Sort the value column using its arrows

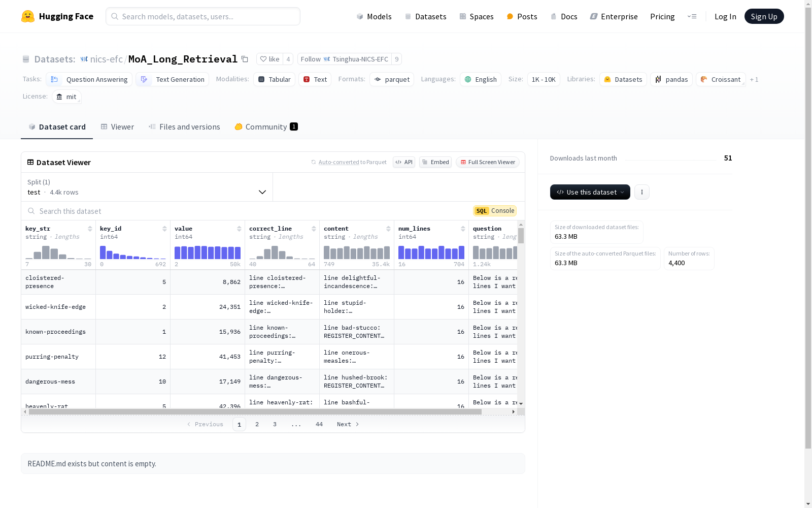239,229
